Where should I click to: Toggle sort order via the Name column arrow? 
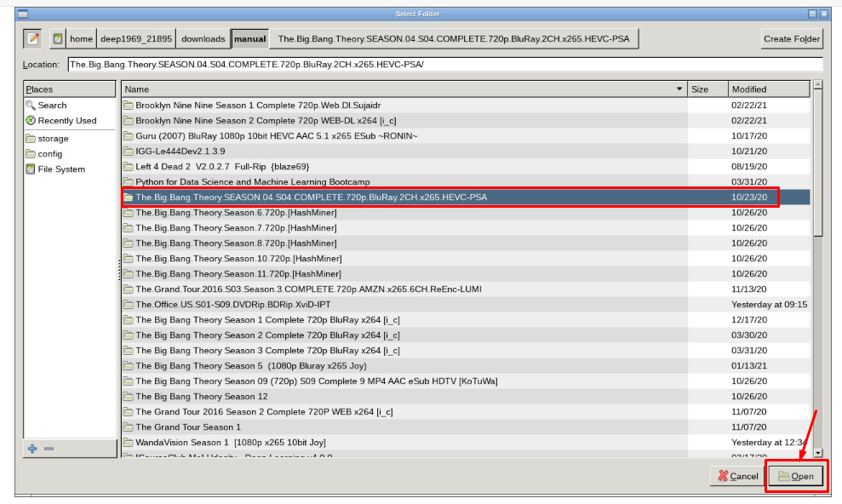[679, 89]
